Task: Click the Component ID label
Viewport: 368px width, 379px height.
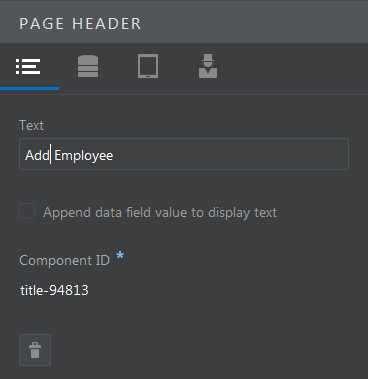Action: pos(64,260)
